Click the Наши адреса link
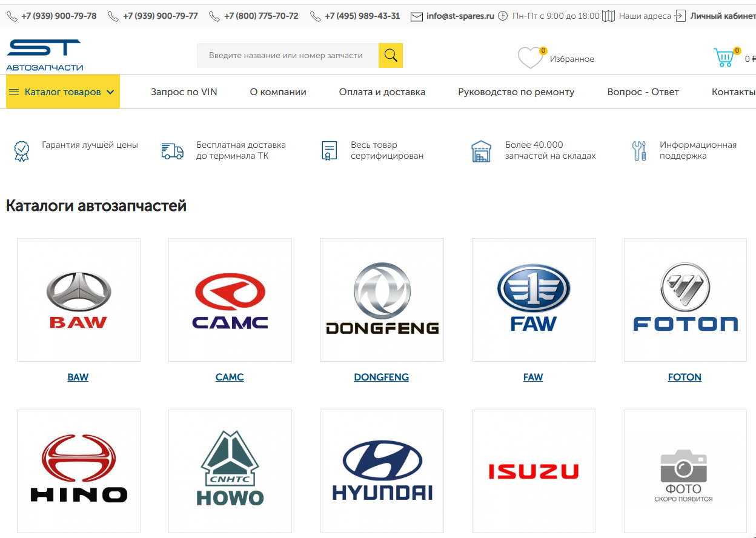Viewport: 756px width, 538px height. 645,16
